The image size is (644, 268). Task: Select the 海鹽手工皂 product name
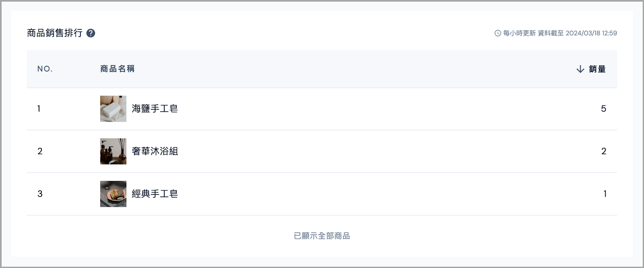tap(155, 109)
